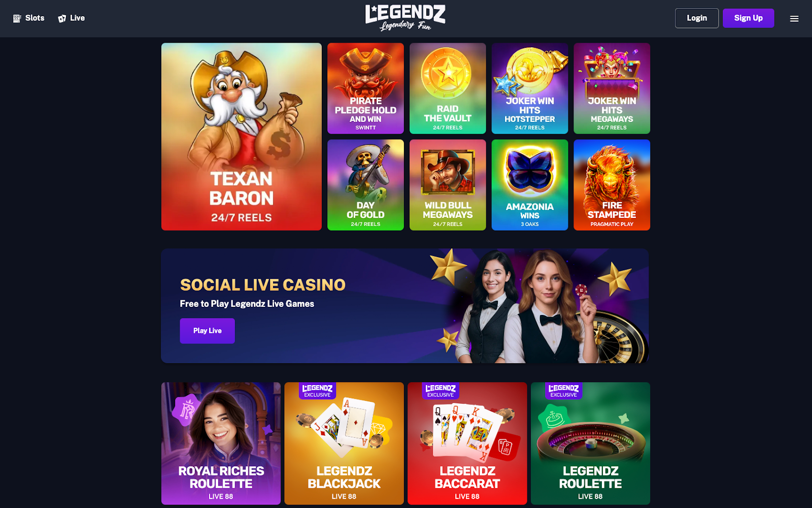Image resolution: width=812 pixels, height=508 pixels.
Task: Click the Social Live Casino banner
Action: click(x=405, y=306)
